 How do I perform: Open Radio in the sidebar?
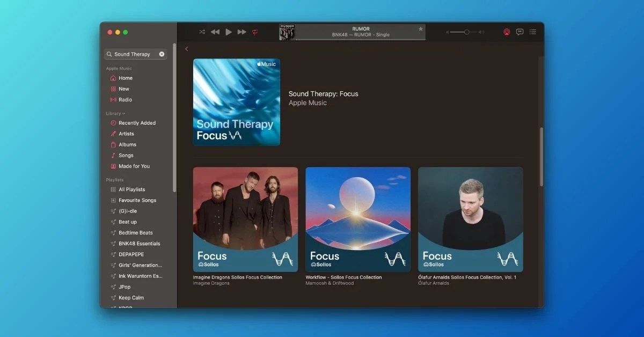125,99
